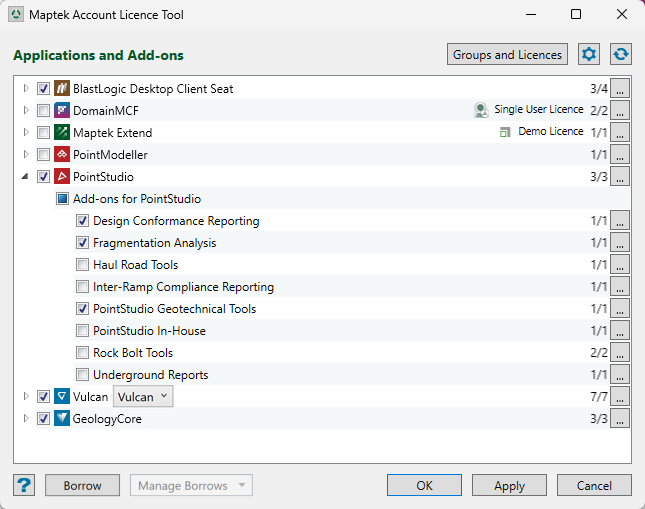Click the BlastLogic Desktop Client Seat icon
Image resolution: width=645 pixels, height=509 pixels.
click(61, 89)
